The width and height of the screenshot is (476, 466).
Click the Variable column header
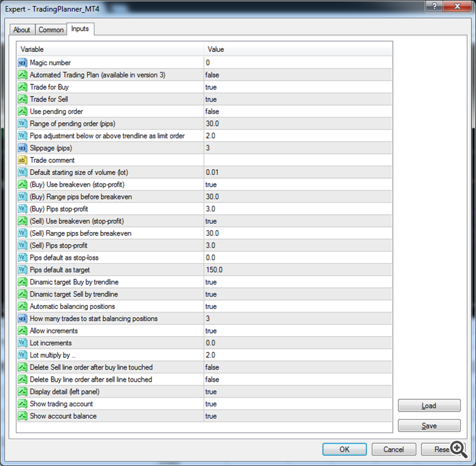click(x=110, y=49)
